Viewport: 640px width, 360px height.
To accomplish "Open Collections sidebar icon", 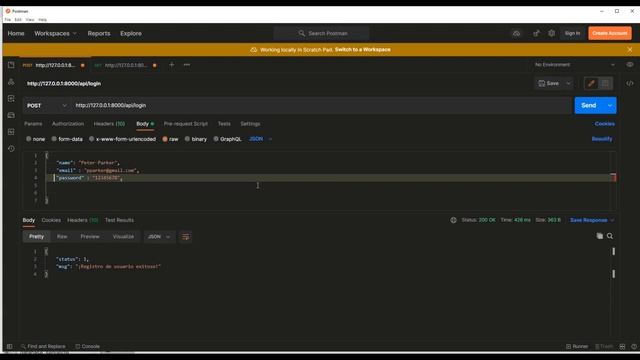I will coord(11,65).
